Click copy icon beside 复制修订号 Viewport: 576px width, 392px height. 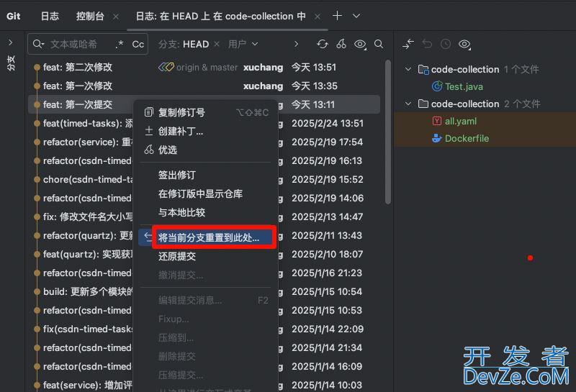point(148,112)
